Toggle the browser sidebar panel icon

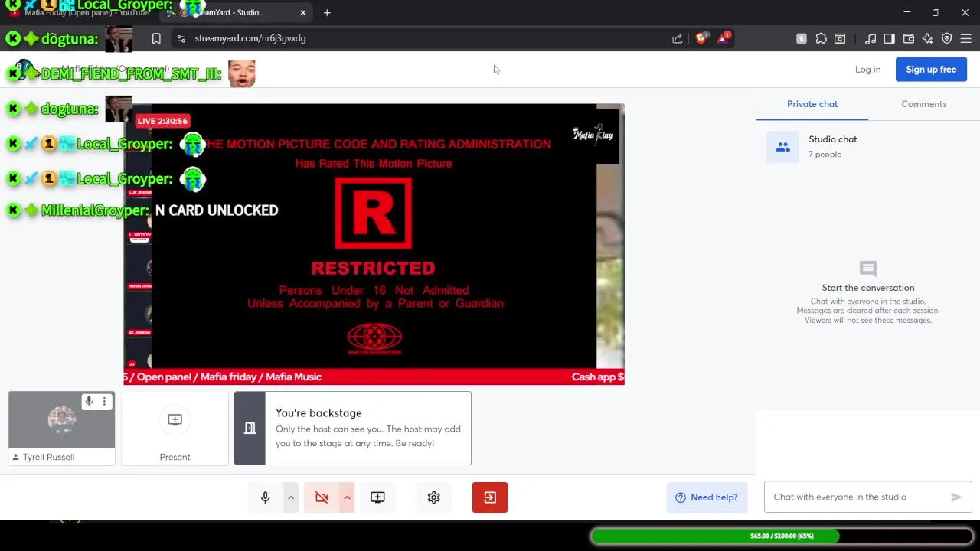click(889, 38)
